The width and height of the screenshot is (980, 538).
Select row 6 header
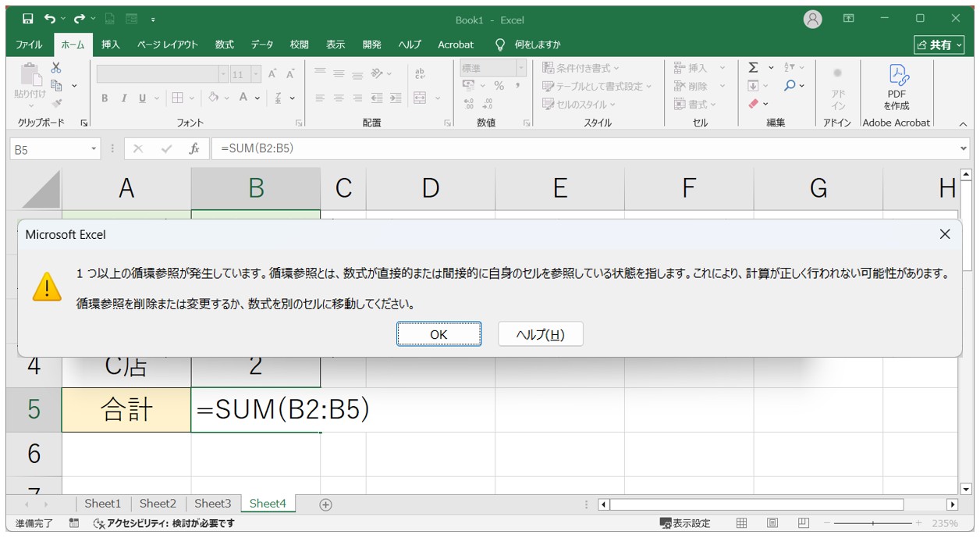pyautogui.click(x=34, y=454)
